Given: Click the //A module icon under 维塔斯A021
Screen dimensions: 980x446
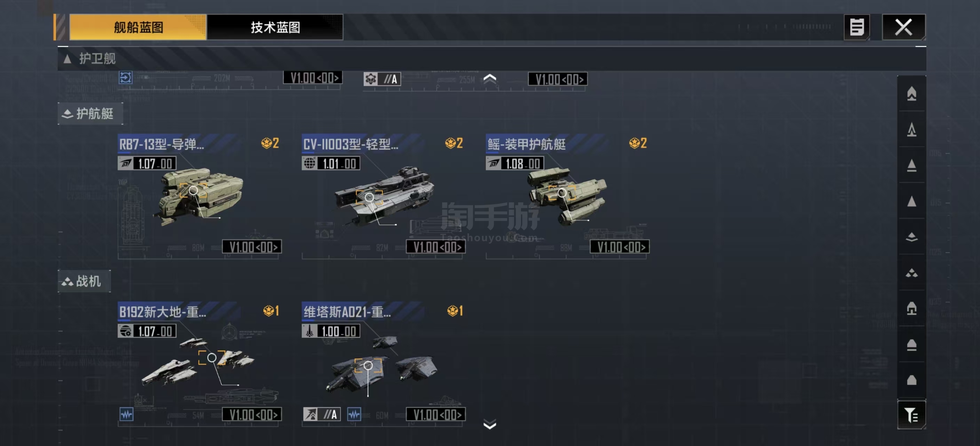Looking at the screenshot, I should tap(322, 414).
